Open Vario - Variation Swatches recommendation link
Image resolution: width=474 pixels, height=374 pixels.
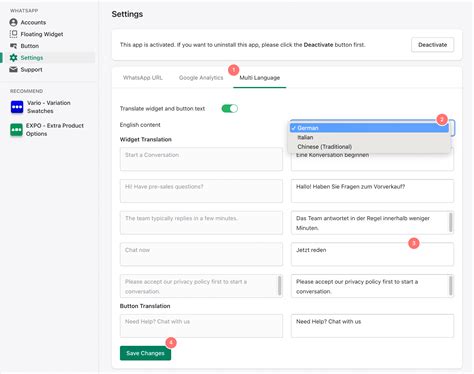click(49, 107)
